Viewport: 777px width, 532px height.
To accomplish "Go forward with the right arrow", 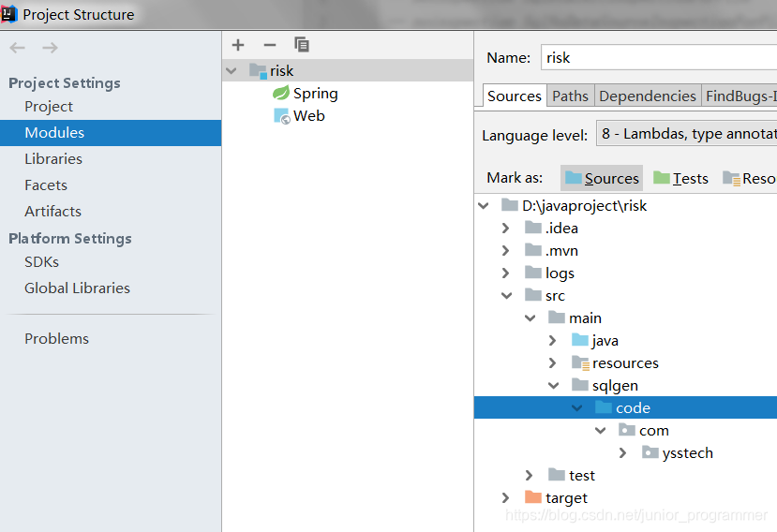I will [50, 48].
